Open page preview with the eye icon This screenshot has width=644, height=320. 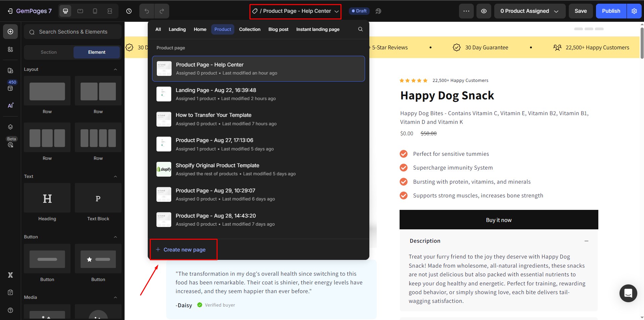(x=484, y=11)
